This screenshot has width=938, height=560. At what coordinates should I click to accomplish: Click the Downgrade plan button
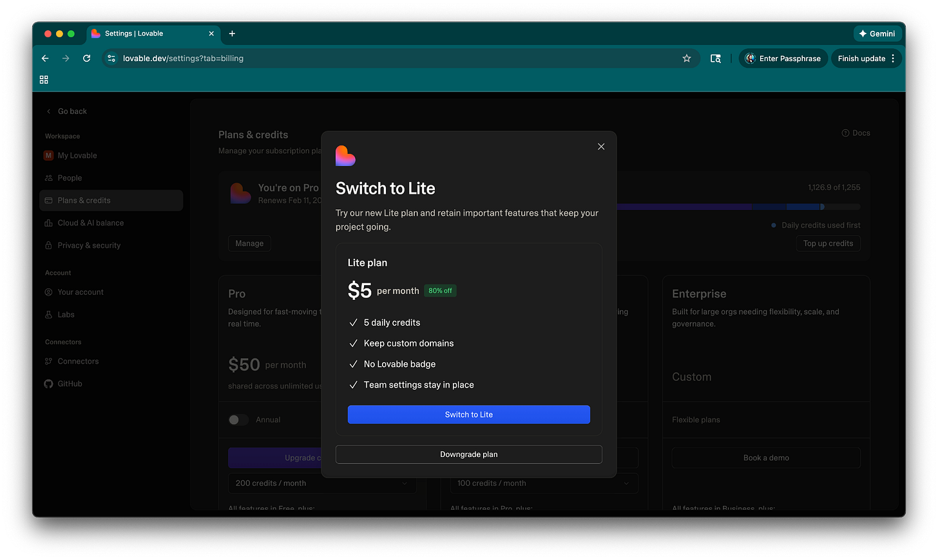(x=469, y=454)
